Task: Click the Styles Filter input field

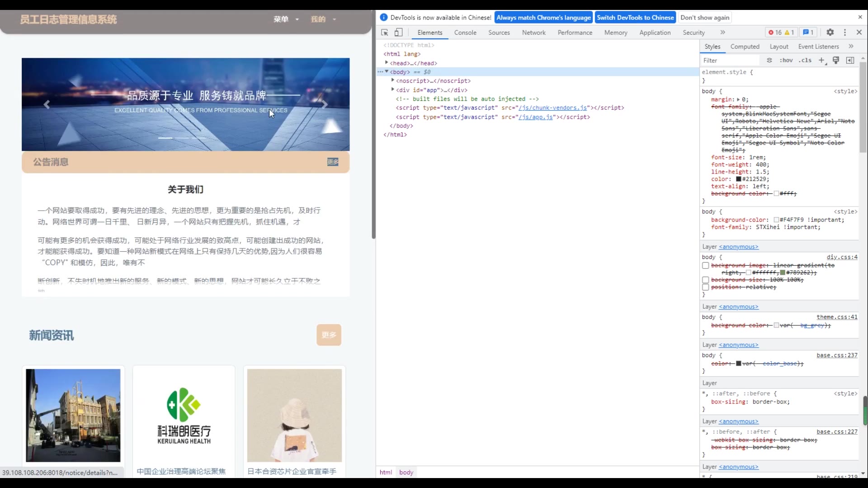Action: 730,61
